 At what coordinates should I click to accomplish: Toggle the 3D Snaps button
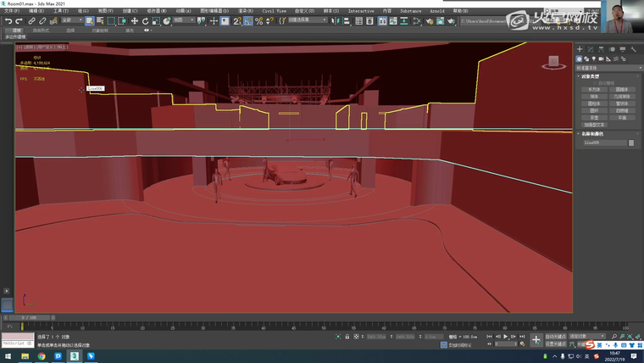pos(236,20)
